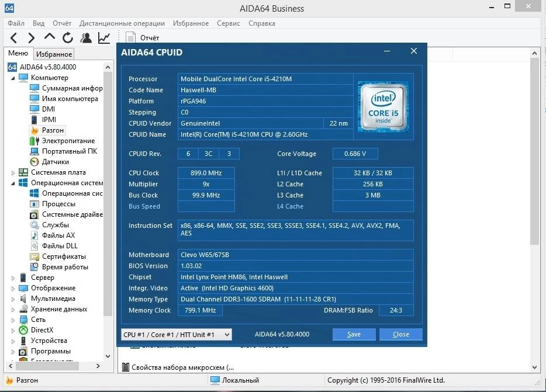The width and height of the screenshot is (546, 392).
Task: Click the tree scrollbar down arrow
Action: [108, 356]
